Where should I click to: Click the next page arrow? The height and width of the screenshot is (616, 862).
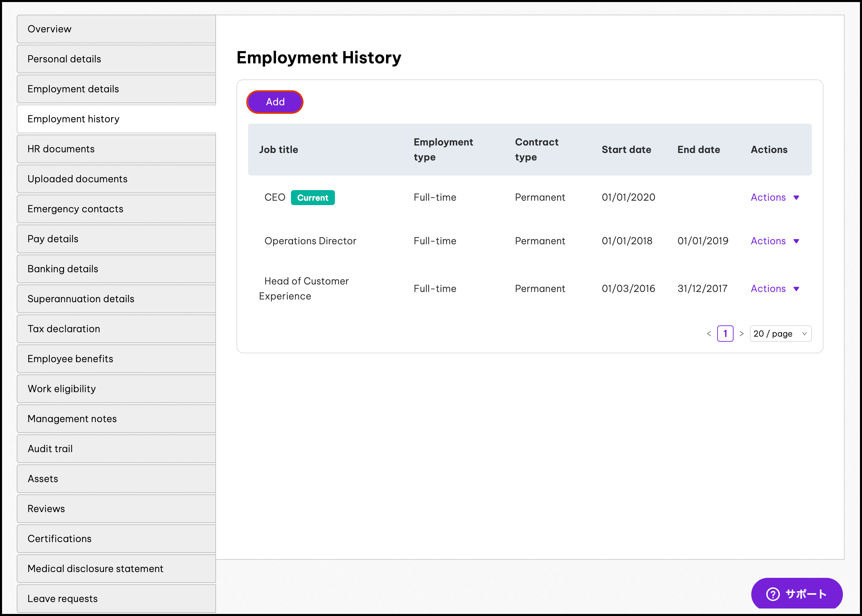742,334
